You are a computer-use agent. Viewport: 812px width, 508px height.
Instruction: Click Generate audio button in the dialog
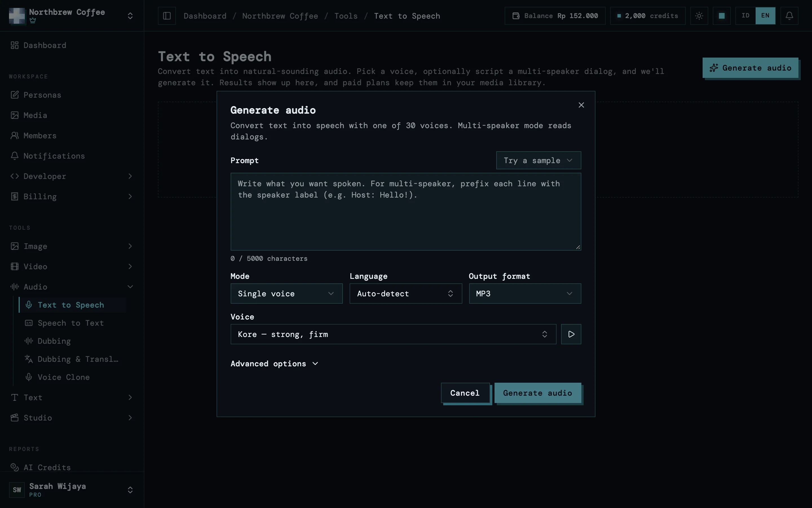(x=538, y=393)
